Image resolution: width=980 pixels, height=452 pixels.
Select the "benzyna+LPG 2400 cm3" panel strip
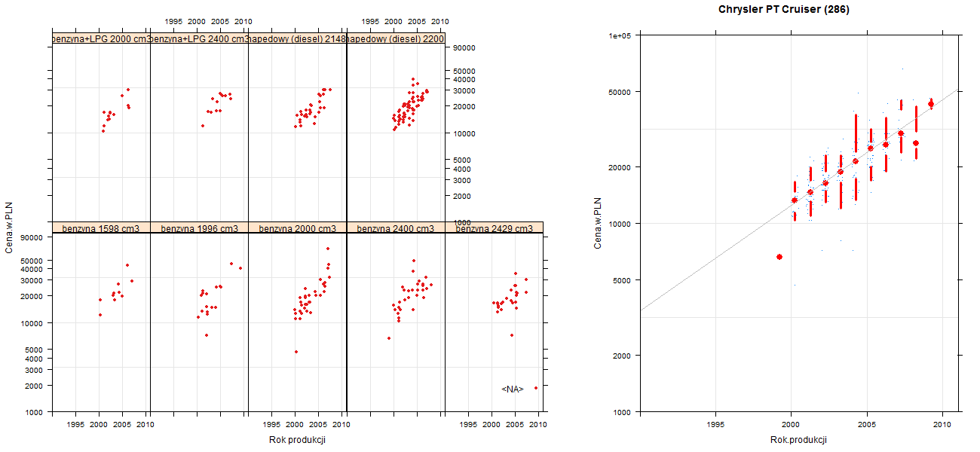click(199, 38)
